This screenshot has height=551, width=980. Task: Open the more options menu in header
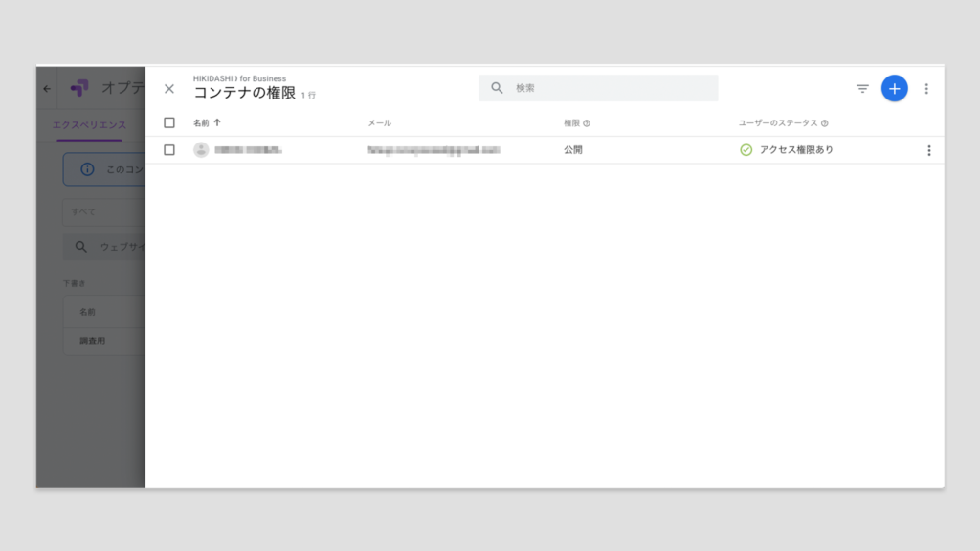point(926,89)
